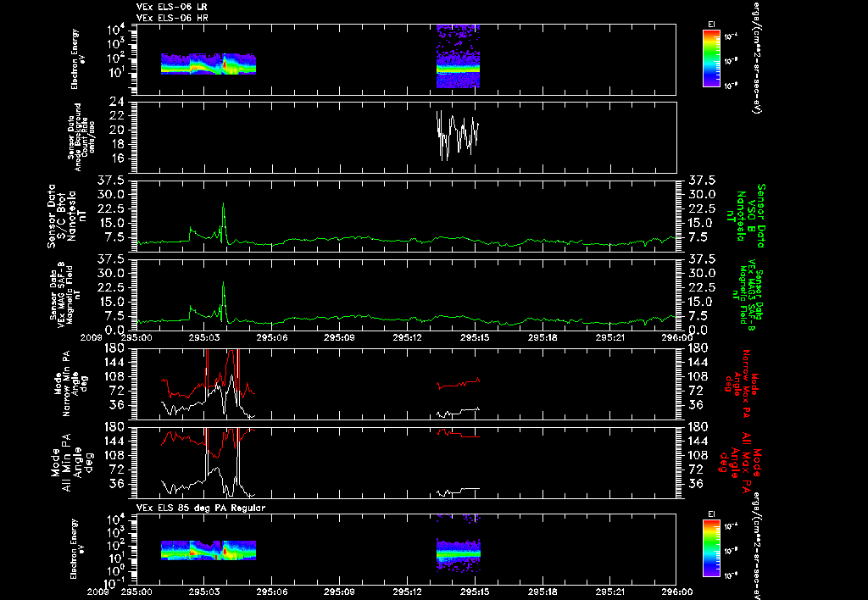Viewport: 868px width, 600px height.
Task: Click the bottom panel's El color bar
Action: click(711, 548)
